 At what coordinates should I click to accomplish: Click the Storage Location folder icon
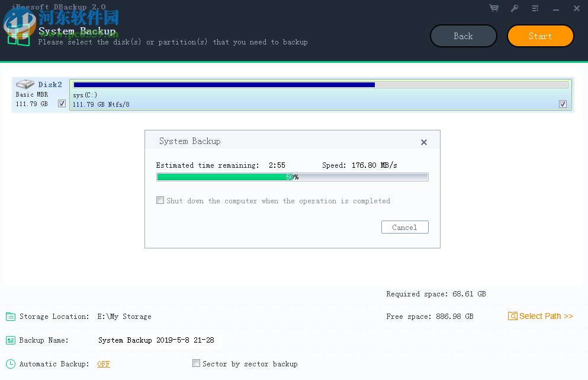point(10,316)
